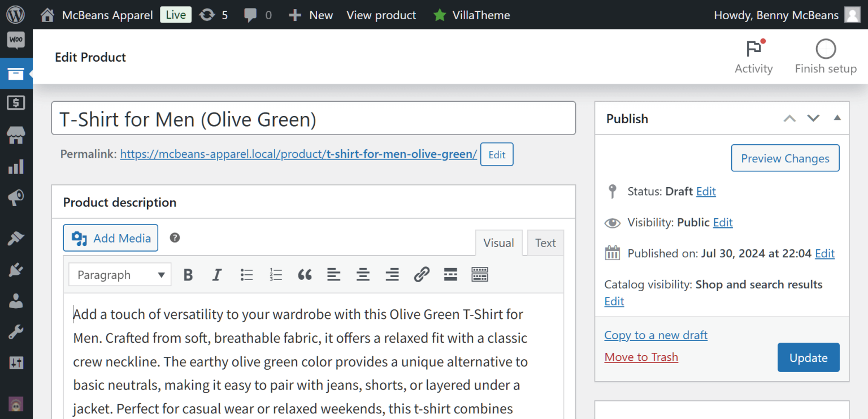Apply blockquote formatting
This screenshot has width=868, height=419.
pos(305,275)
